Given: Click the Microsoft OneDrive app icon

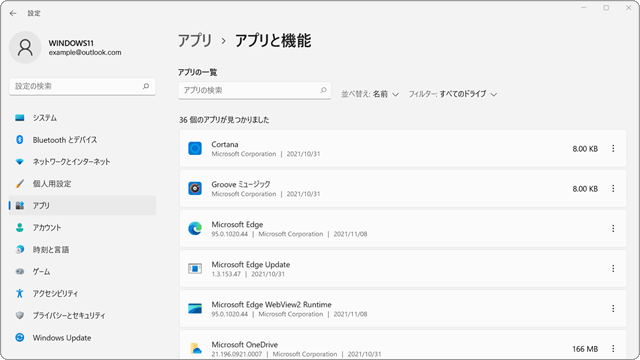Looking at the screenshot, I should (195, 349).
